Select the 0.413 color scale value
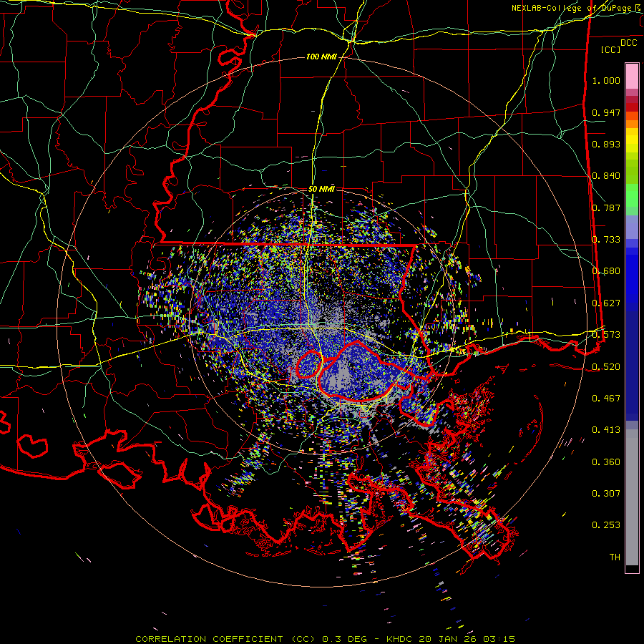Image resolution: width=644 pixels, height=644 pixels. [x=606, y=430]
